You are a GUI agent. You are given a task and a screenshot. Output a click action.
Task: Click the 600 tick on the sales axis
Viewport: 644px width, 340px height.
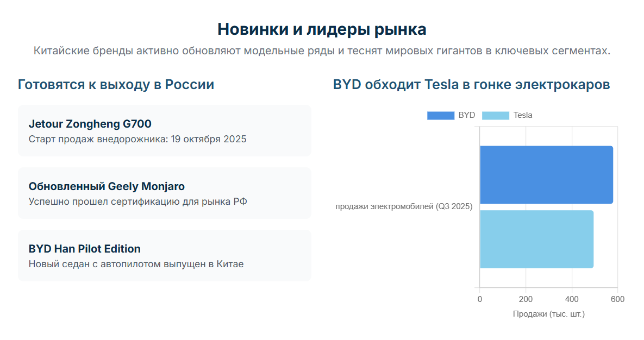[x=618, y=299]
